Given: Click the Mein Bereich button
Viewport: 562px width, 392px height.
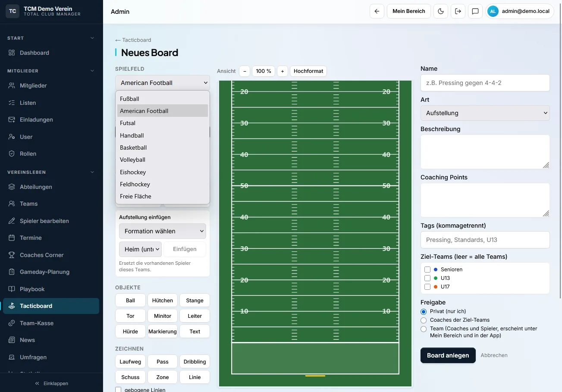Looking at the screenshot, I should pyautogui.click(x=409, y=11).
